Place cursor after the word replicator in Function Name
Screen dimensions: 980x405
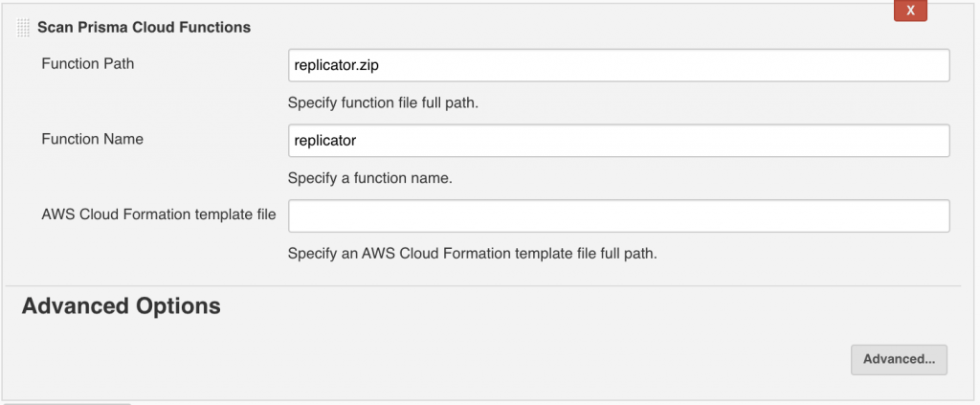tap(359, 141)
